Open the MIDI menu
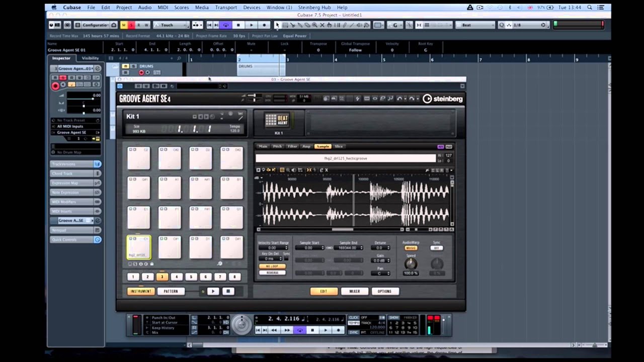644x362 pixels. [x=163, y=8]
